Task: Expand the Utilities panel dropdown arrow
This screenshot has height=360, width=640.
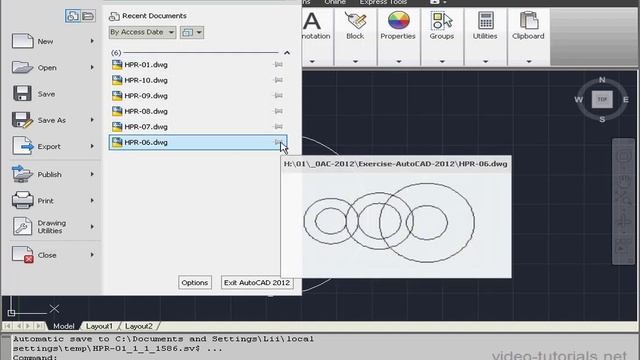Action: click(x=485, y=62)
